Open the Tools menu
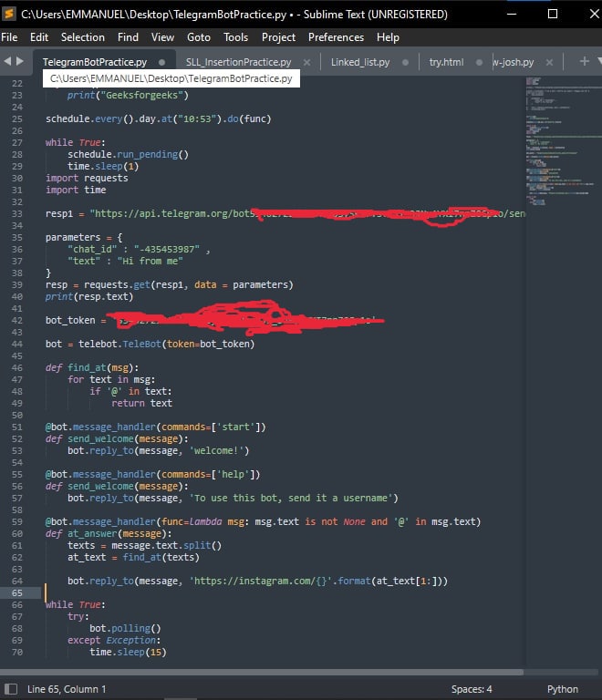602x700 pixels. point(236,37)
